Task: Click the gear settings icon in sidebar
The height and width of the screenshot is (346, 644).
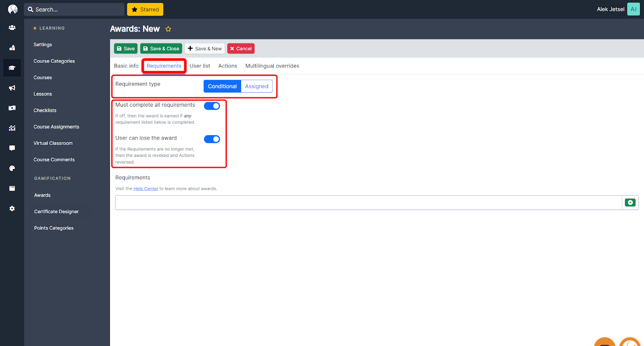Action: click(12, 208)
